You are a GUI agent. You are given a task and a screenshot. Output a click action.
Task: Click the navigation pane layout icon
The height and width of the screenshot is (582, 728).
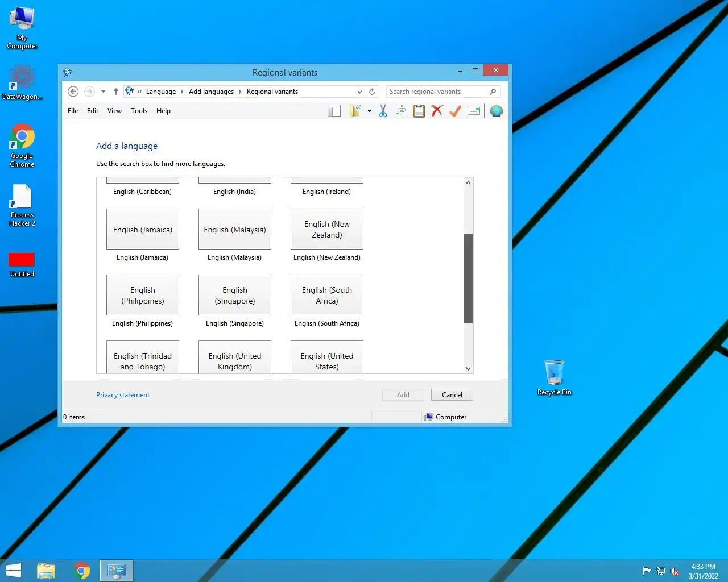334,111
